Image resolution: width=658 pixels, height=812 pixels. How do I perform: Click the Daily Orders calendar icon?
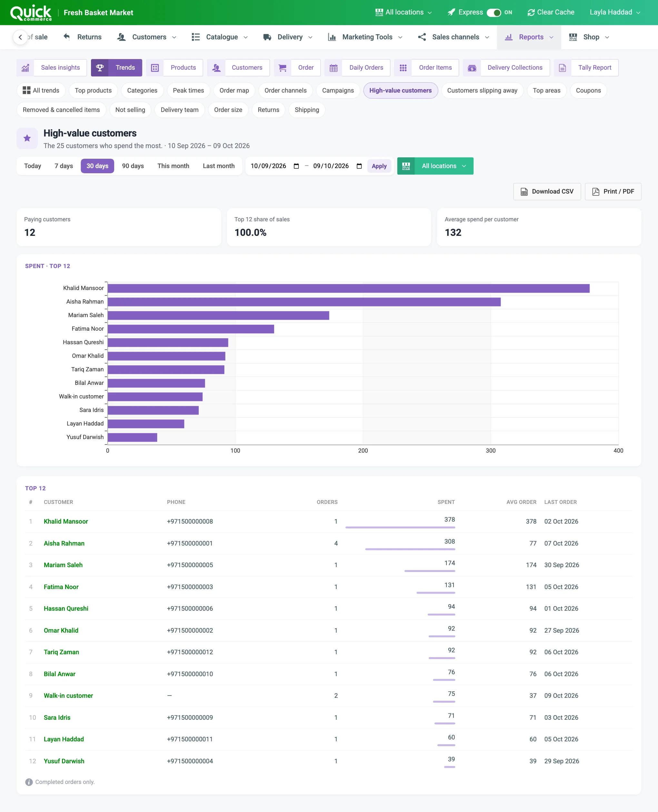coord(334,67)
